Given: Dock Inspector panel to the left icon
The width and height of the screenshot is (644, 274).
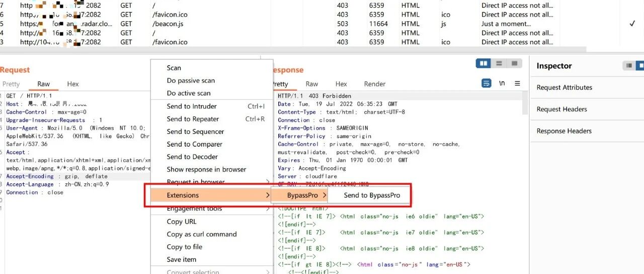Looking at the screenshot, I should [x=629, y=65].
